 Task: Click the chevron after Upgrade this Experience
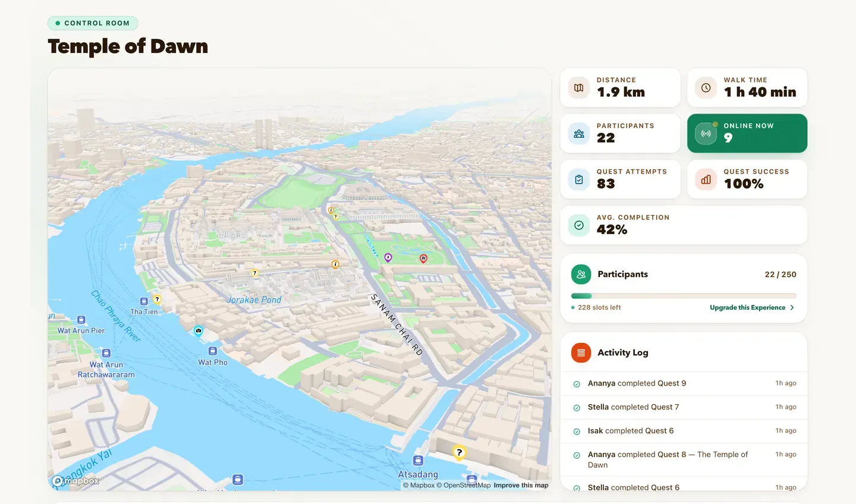point(792,308)
